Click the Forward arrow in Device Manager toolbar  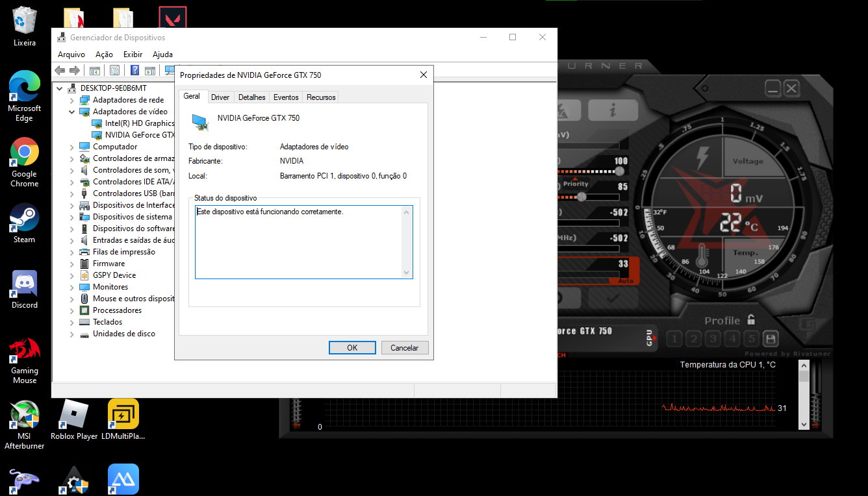click(x=75, y=70)
